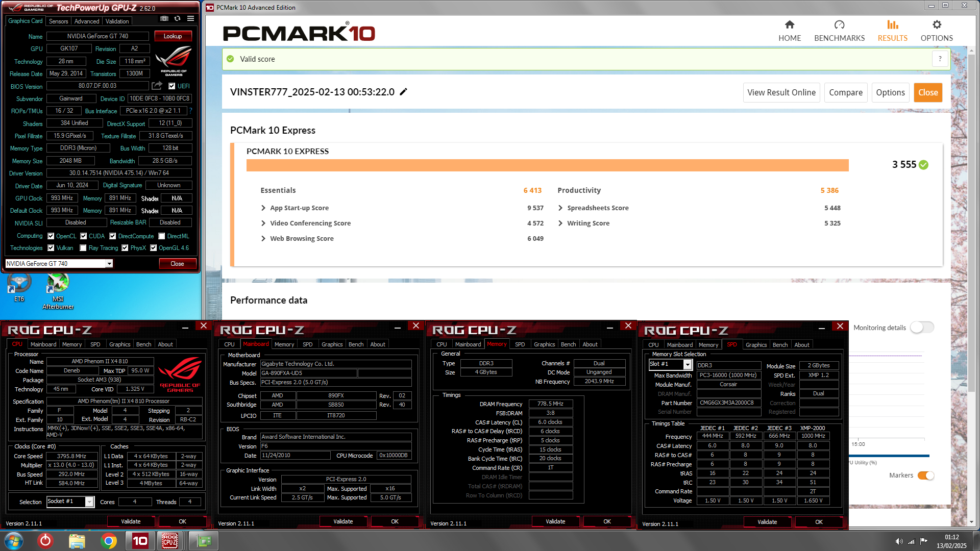
Task: Click the GPU-Z refresh icon
Action: (x=177, y=19)
